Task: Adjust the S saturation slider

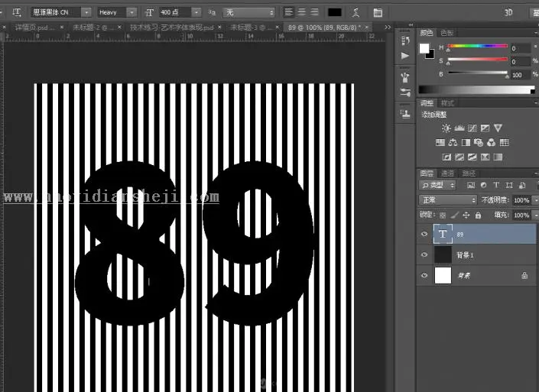Action: (x=478, y=60)
